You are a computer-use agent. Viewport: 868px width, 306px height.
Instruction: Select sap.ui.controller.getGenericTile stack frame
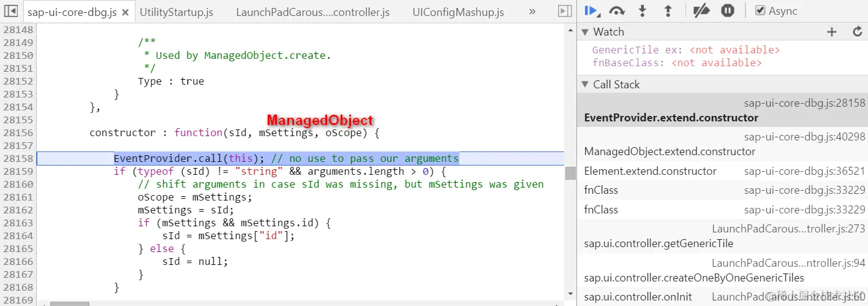pos(722,236)
